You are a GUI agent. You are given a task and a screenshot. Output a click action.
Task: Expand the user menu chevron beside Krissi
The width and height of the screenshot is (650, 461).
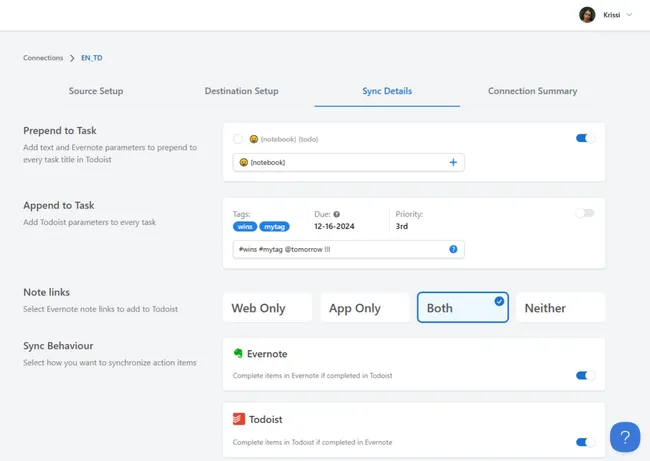tap(629, 15)
